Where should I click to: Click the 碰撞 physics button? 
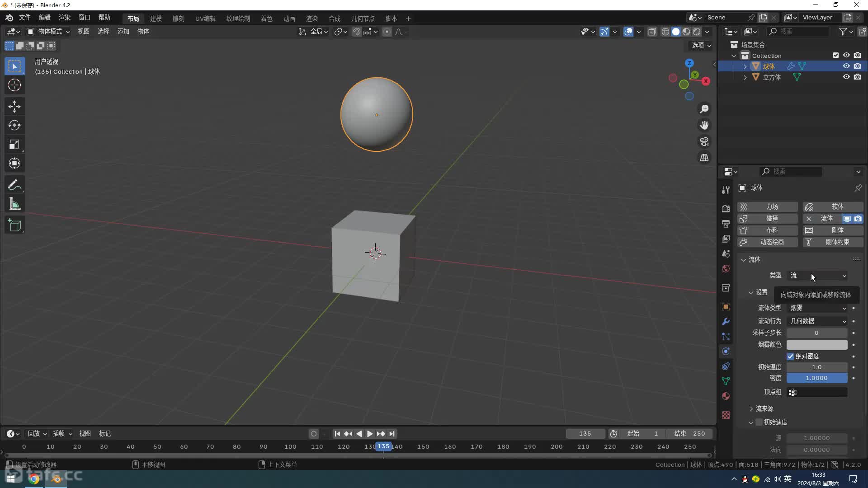click(767, 219)
